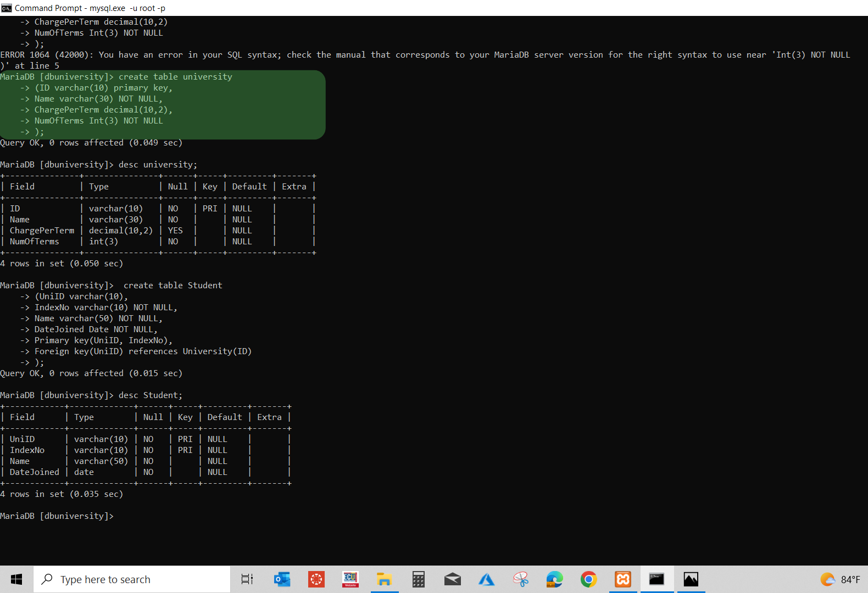Launch Google Chrome from the taskbar
868x593 pixels.
point(589,579)
